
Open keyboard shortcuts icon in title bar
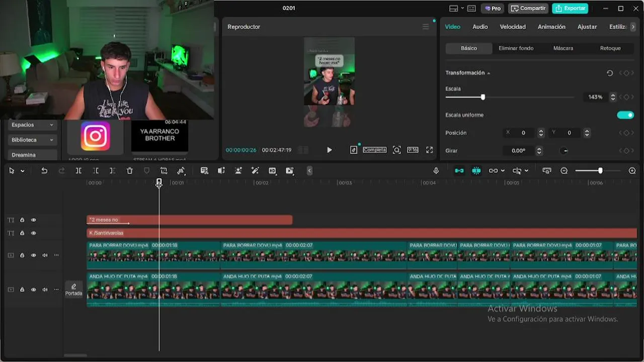click(x=471, y=9)
